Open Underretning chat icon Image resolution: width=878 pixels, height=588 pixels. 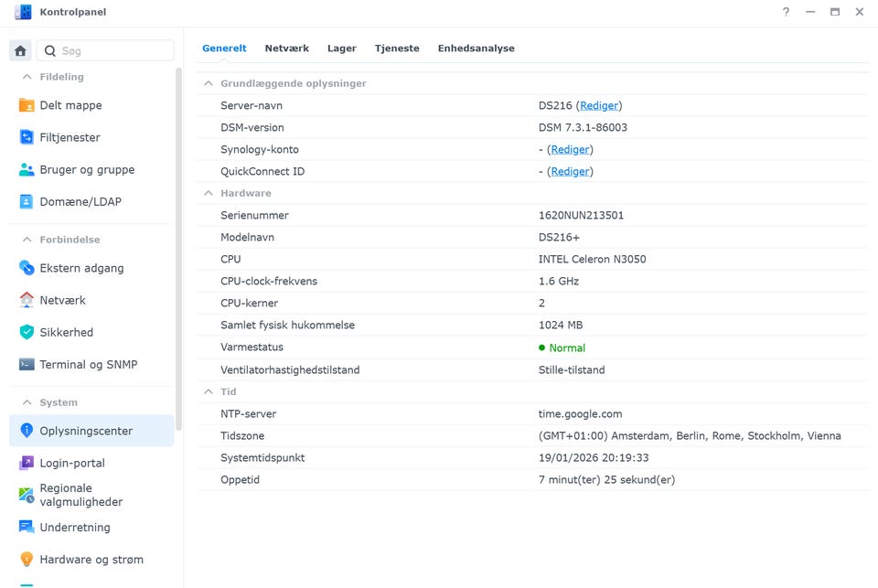27,528
